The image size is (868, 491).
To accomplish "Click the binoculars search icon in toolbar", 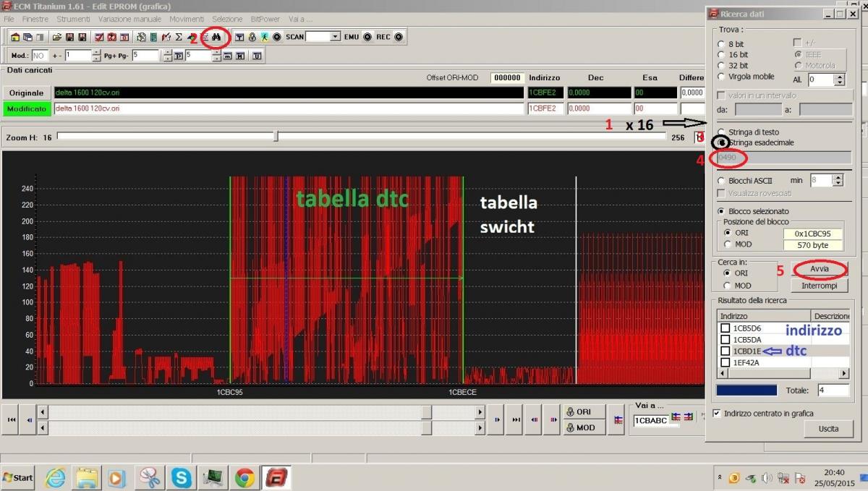I will (215, 37).
